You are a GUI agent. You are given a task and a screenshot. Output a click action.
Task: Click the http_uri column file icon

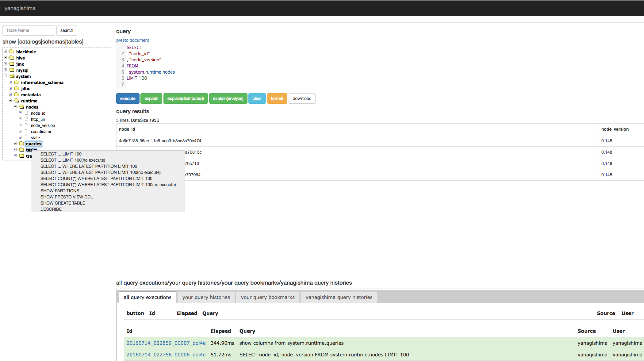point(27,119)
